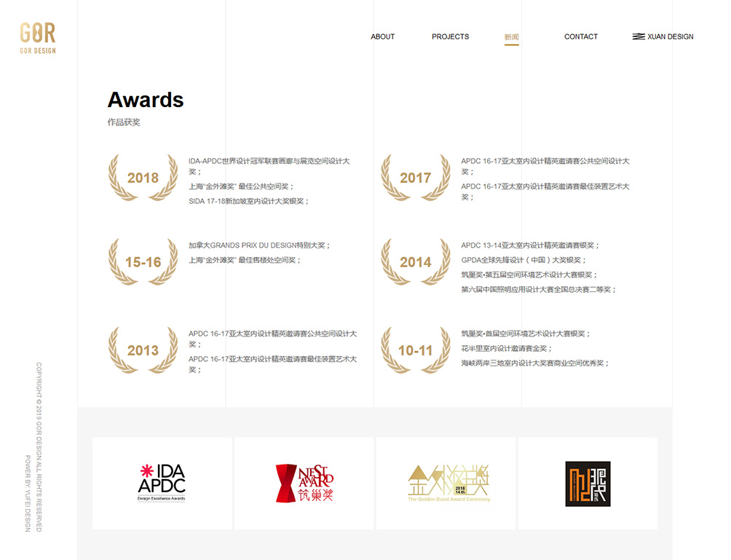Click the 2018 laurel wreath badge
This screenshot has height=560, width=731.
[x=143, y=178]
